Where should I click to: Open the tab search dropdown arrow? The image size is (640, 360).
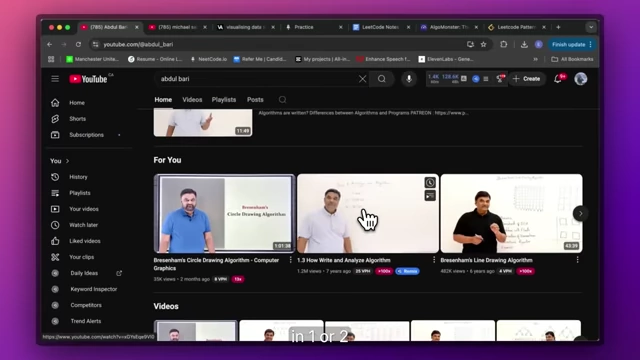pos(591,27)
